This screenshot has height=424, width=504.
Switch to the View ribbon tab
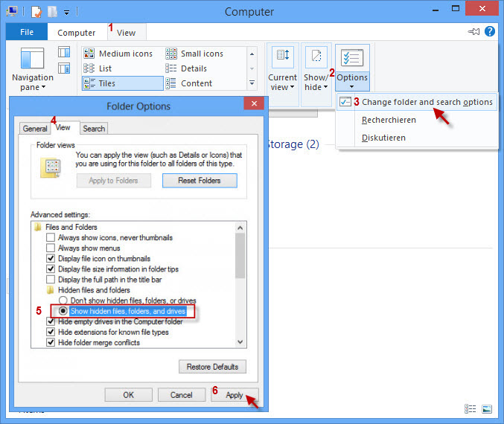(126, 33)
